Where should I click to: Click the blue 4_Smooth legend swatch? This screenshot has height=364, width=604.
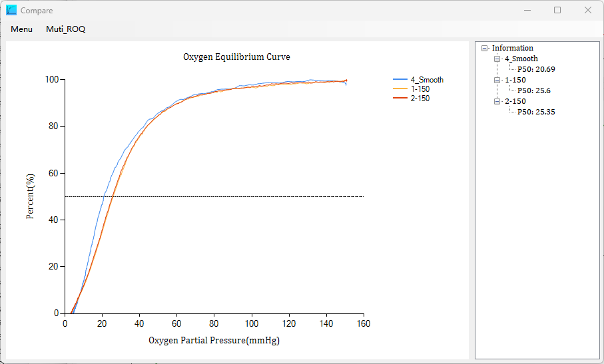[x=400, y=79]
